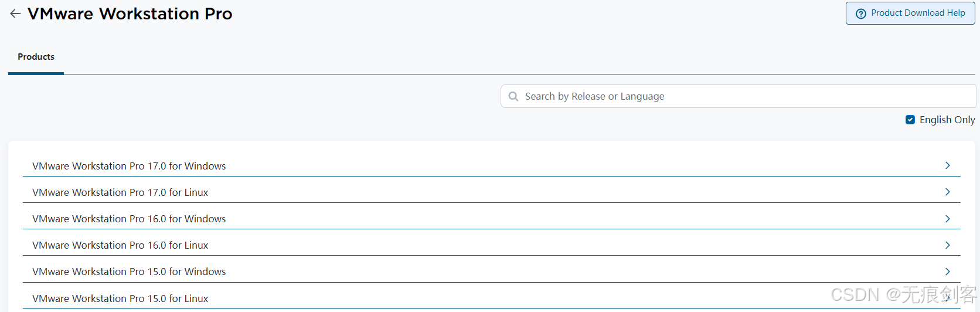980x312 pixels.
Task: Click the back arrow beside VMware Workstation Pro
Action: point(15,13)
